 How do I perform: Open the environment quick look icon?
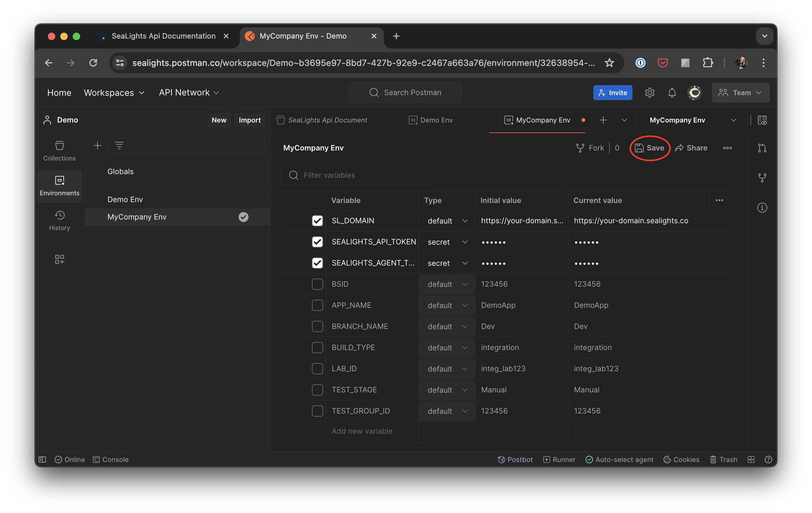762,120
